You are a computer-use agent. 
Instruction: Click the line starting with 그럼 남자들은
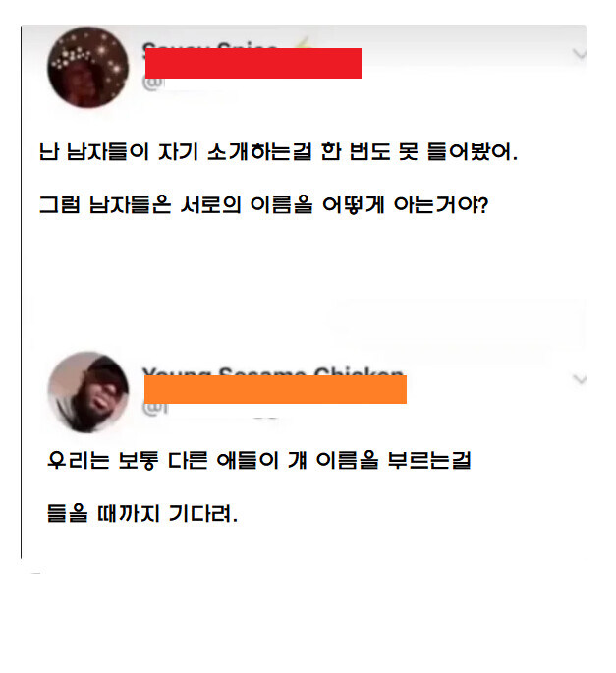click(263, 204)
